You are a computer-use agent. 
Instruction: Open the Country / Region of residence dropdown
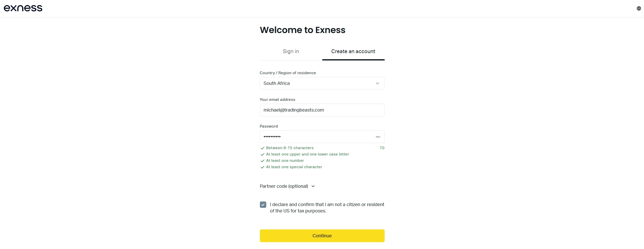click(x=322, y=83)
